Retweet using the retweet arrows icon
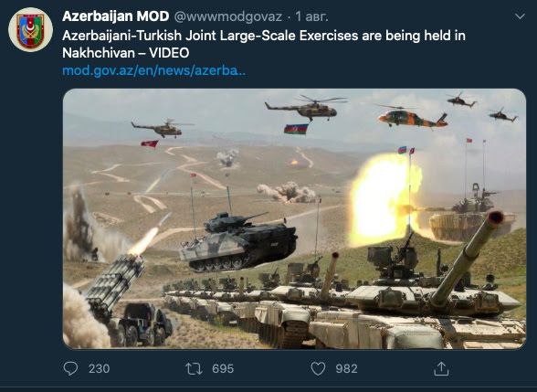The height and width of the screenshot is (392, 537). pyautogui.click(x=194, y=369)
